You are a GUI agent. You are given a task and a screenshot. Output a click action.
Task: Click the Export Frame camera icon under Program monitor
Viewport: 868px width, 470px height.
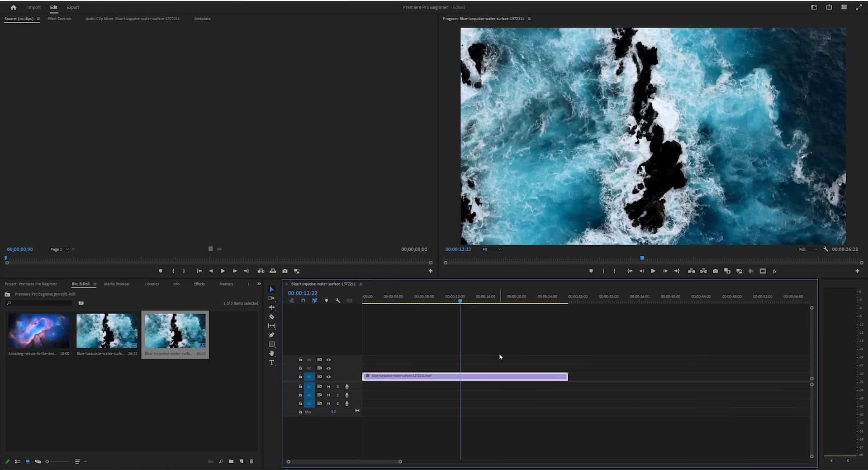click(x=715, y=271)
